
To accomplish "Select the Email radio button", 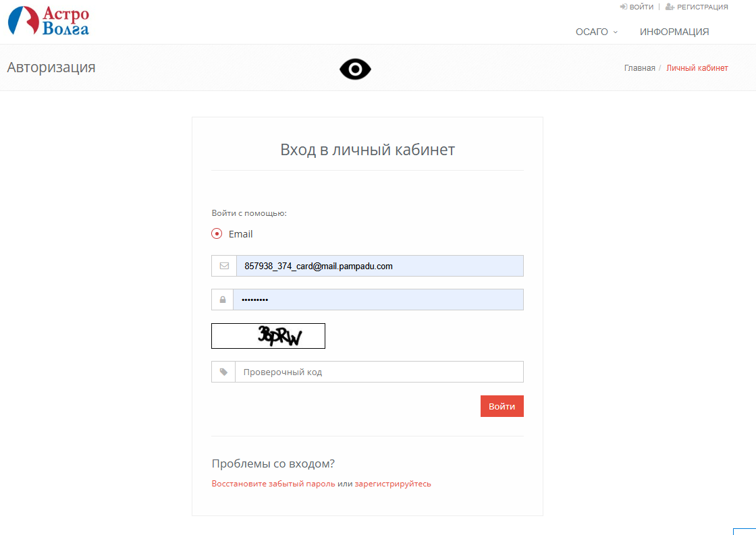I will (x=217, y=234).
